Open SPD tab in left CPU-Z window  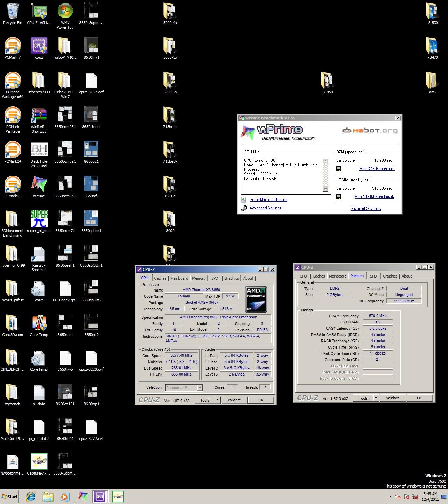tap(215, 278)
